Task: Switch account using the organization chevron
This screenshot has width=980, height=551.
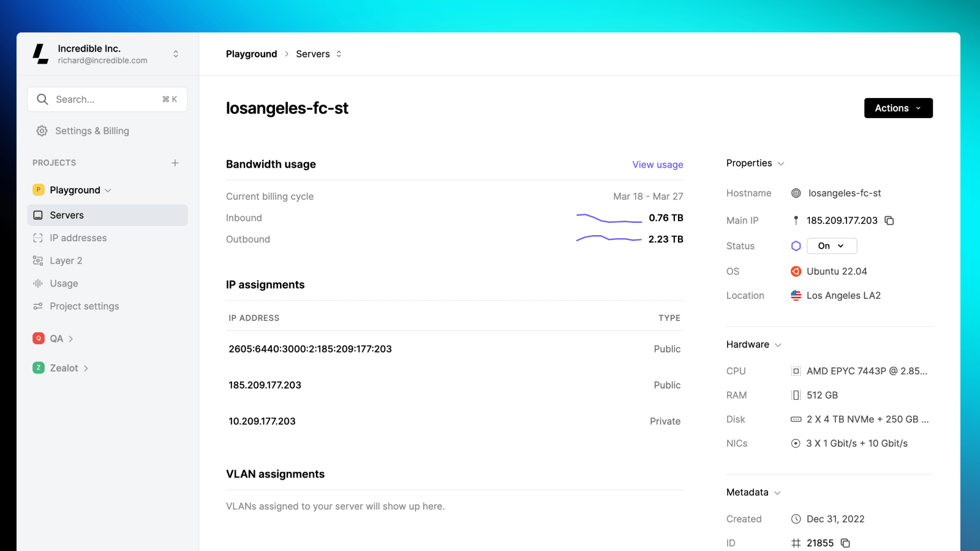Action: pyautogui.click(x=176, y=54)
